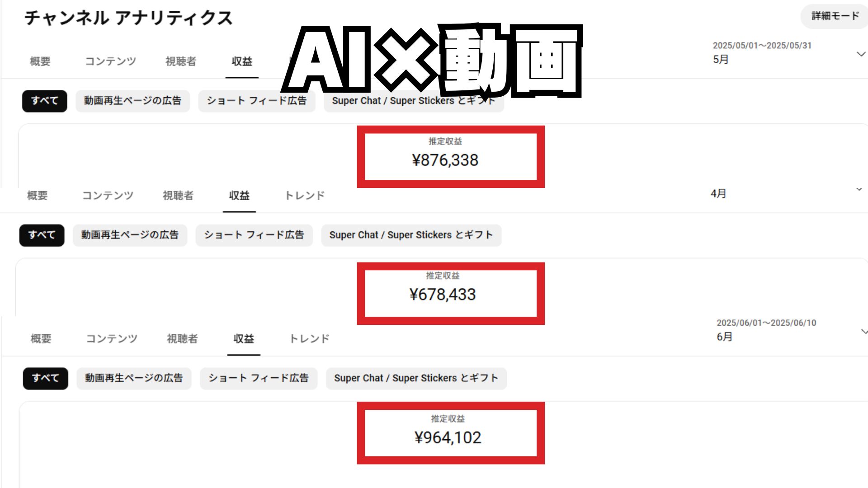The height and width of the screenshot is (488, 868).
Task: Open the 収益 tab in the 6月 panel
Action: tap(244, 339)
